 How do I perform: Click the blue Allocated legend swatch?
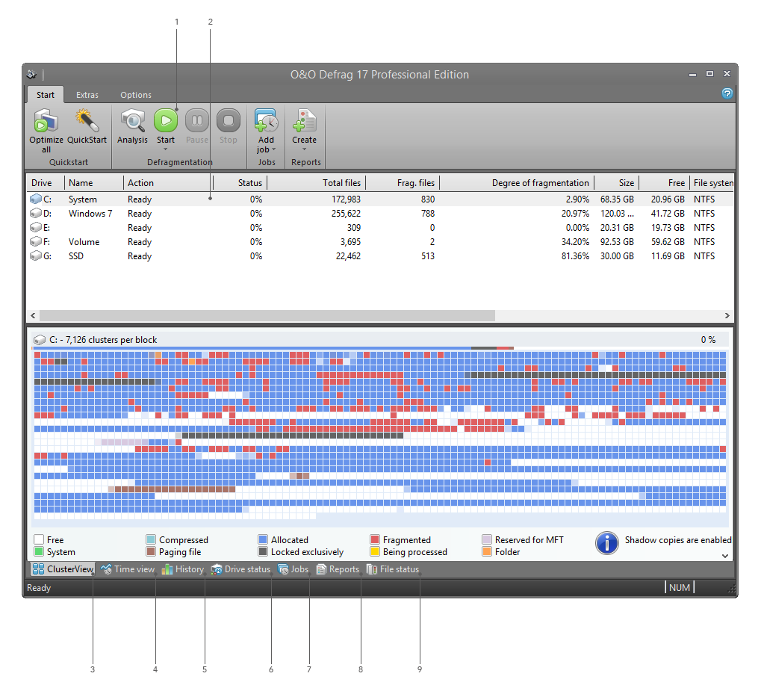[263, 539]
